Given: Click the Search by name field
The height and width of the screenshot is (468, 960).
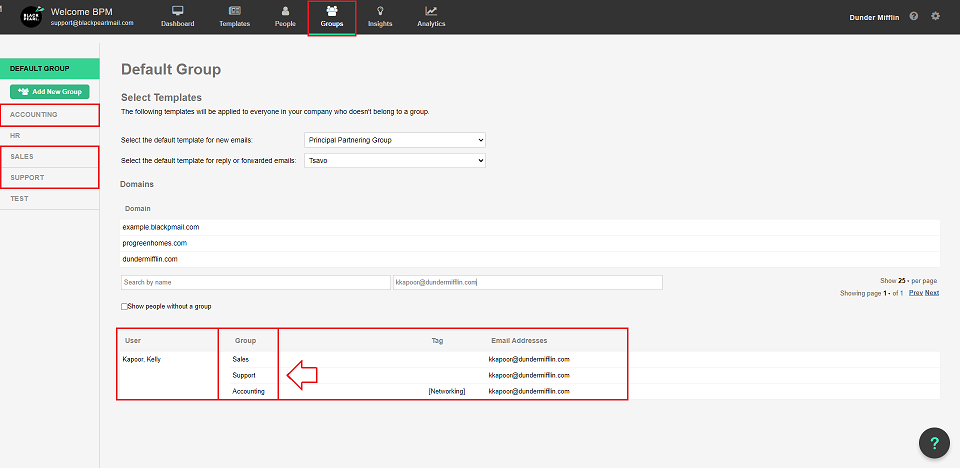Looking at the screenshot, I should [x=255, y=282].
